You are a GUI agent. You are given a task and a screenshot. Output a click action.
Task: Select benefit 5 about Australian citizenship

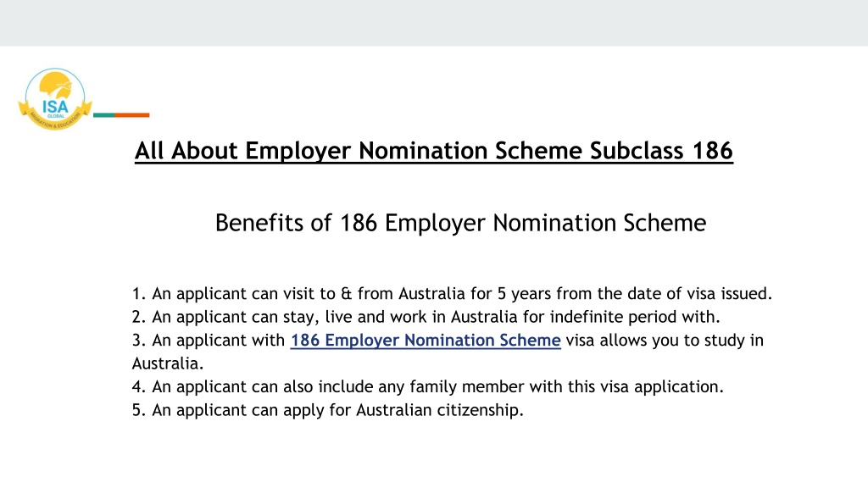click(x=328, y=410)
